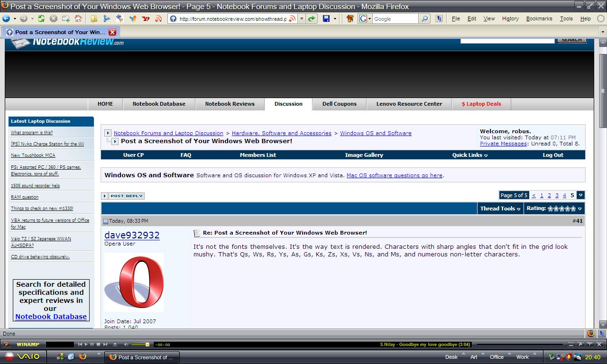Click the thread icon before post title

point(197,233)
